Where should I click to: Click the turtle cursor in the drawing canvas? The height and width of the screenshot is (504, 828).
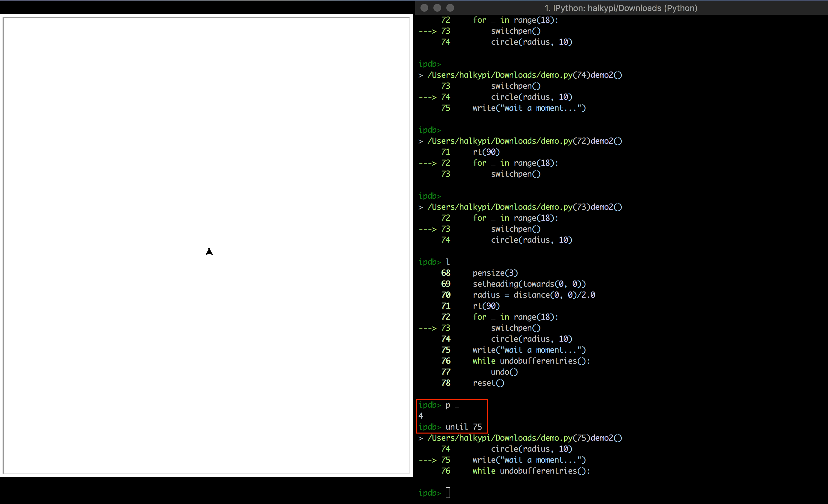coord(209,251)
